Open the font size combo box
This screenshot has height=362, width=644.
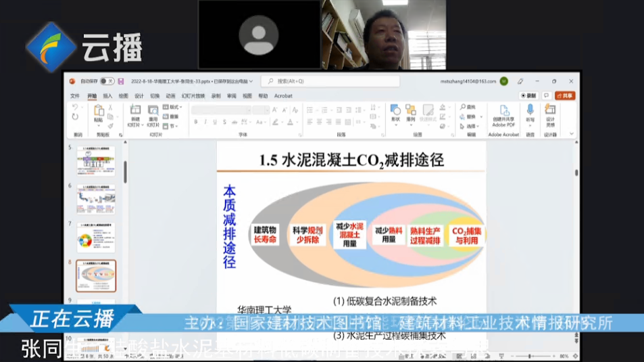261,110
